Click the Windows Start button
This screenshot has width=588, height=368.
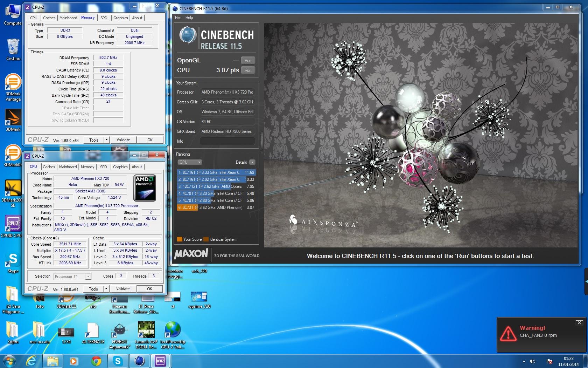[9, 361]
